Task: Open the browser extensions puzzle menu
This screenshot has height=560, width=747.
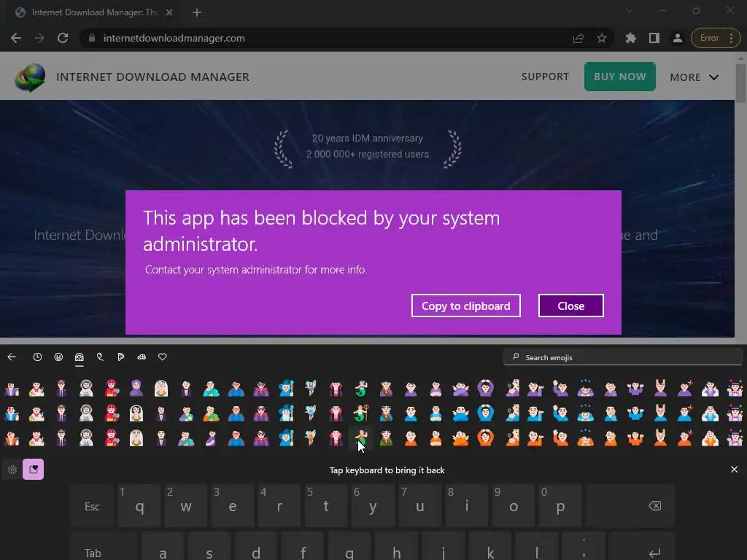Action: click(x=631, y=38)
